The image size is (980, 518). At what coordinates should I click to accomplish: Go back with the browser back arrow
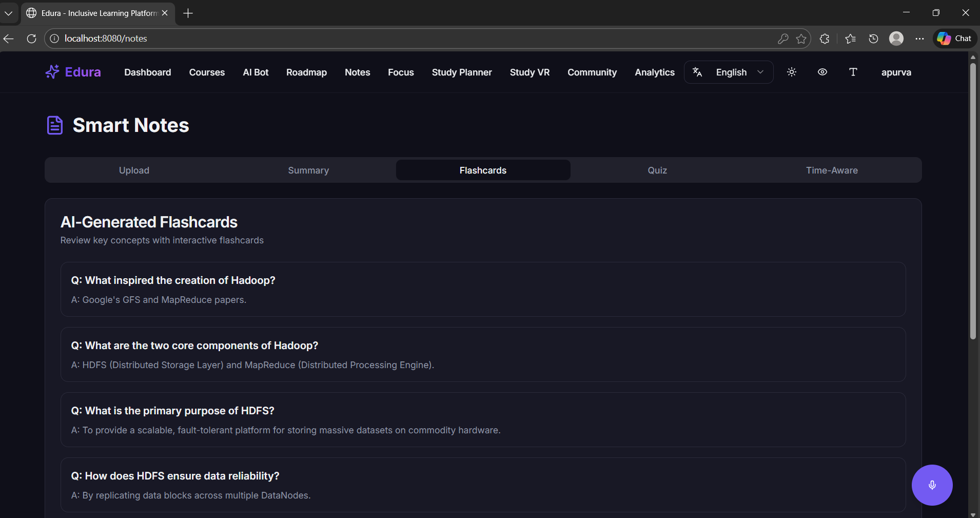pyautogui.click(x=8, y=39)
